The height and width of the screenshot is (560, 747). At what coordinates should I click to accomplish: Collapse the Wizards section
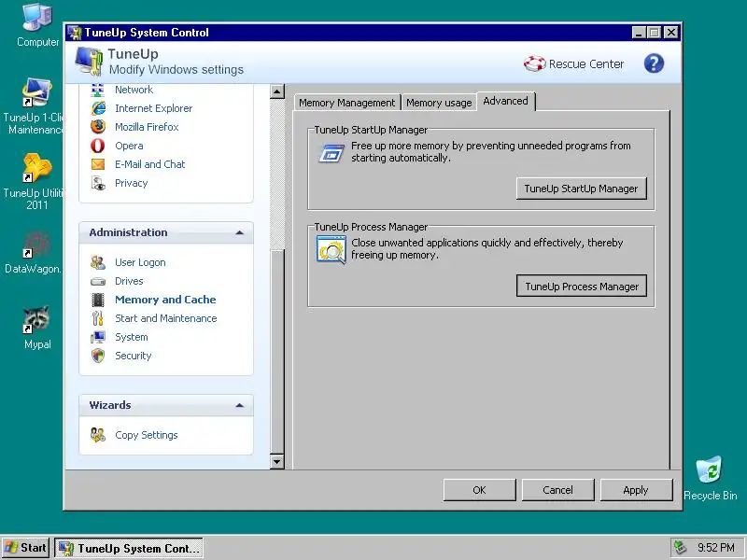pyautogui.click(x=240, y=406)
